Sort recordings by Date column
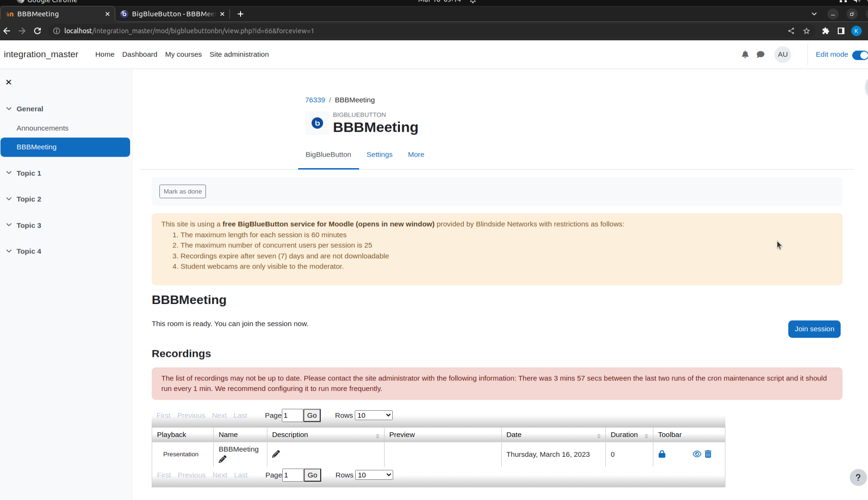The width and height of the screenshot is (868, 500). coord(599,436)
